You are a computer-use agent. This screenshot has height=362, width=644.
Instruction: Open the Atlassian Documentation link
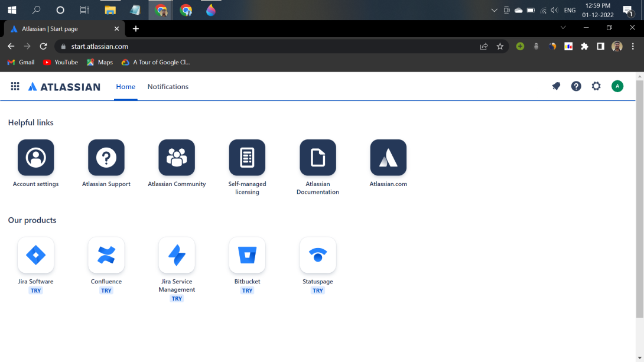[x=318, y=157]
